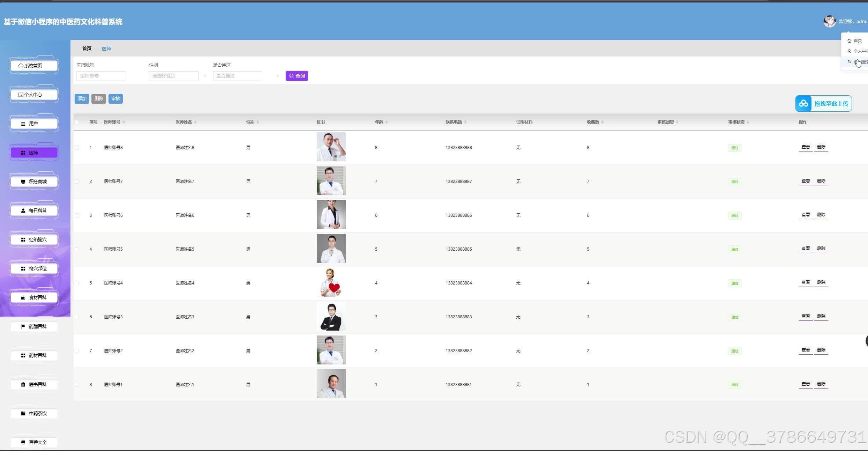The width and height of the screenshot is (868, 451).
Task: Toggle the select-all checkbox in the table header
Action: (x=77, y=122)
